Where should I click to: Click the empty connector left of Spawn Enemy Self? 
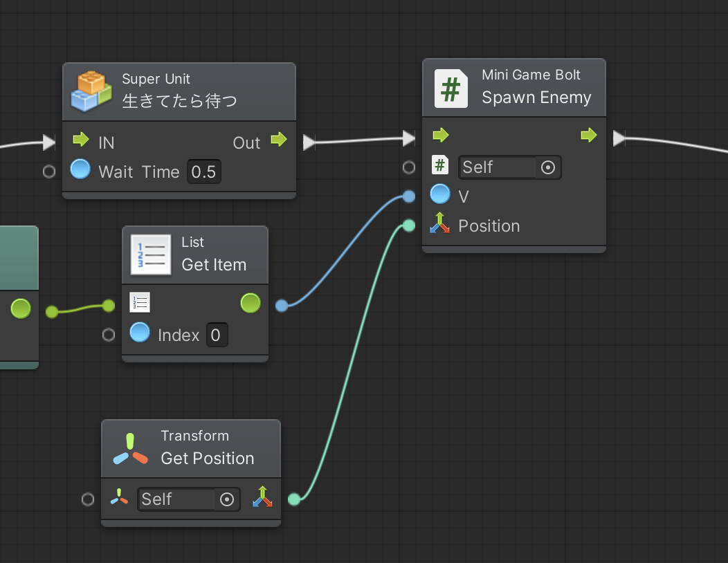409,167
